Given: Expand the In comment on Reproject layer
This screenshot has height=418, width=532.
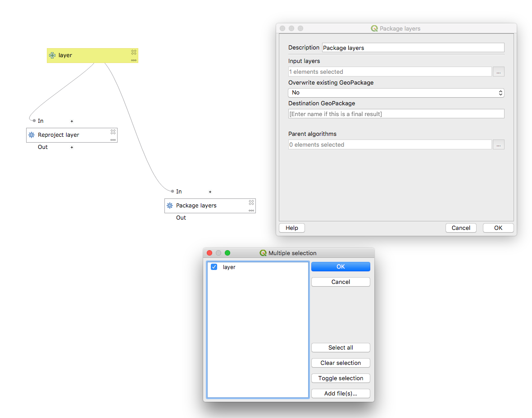Looking at the screenshot, I should click(71, 121).
